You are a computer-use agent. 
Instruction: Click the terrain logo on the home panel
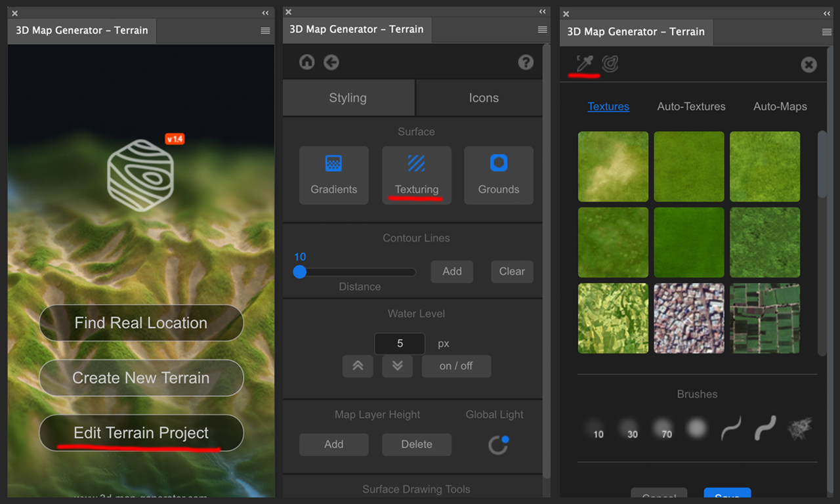[140, 175]
